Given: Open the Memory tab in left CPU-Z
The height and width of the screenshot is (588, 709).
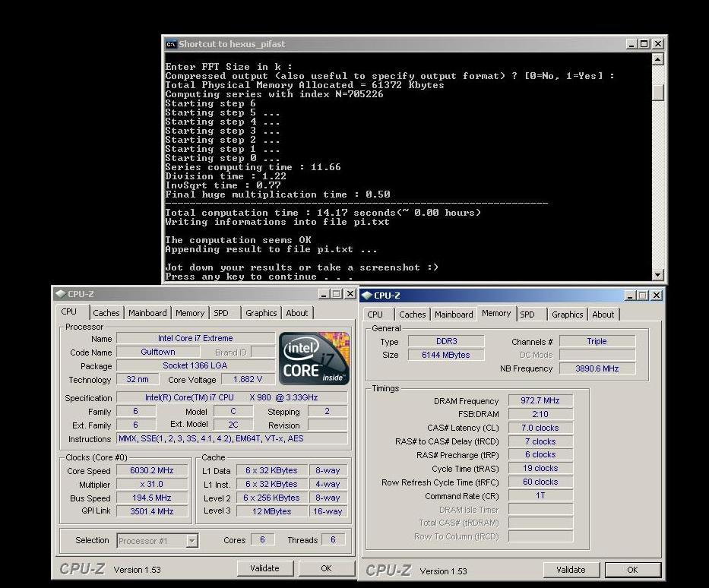Looking at the screenshot, I should point(190,313).
